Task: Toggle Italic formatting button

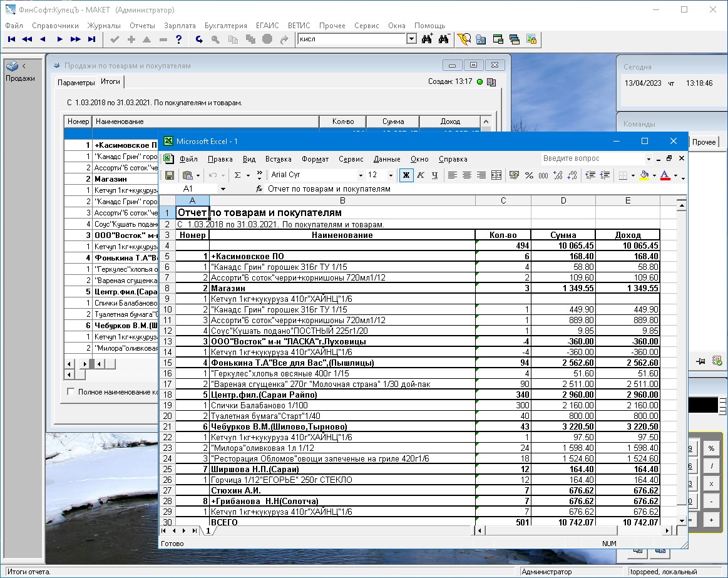Action: [421, 175]
